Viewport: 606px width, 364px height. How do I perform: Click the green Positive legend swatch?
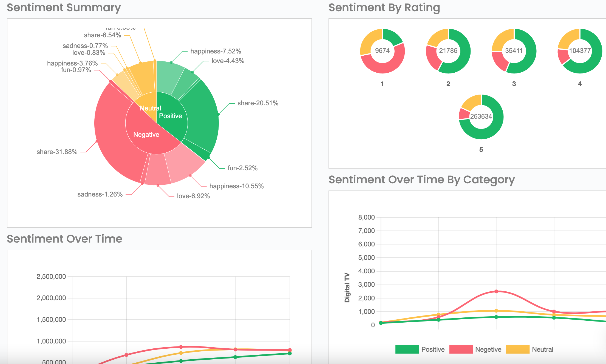coord(407,349)
